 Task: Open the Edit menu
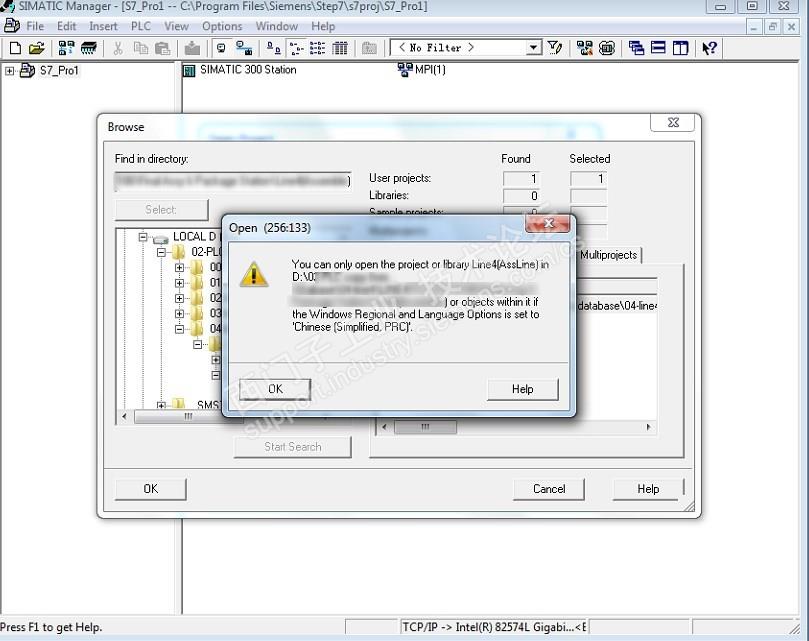pyautogui.click(x=67, y=26)
